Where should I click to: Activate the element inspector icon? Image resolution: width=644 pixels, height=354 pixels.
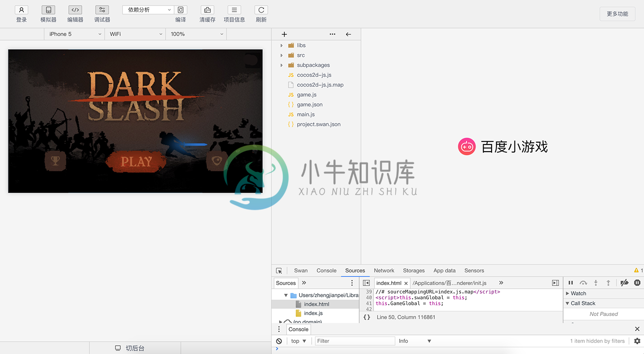pyautogui.click(x=279, y=271)
